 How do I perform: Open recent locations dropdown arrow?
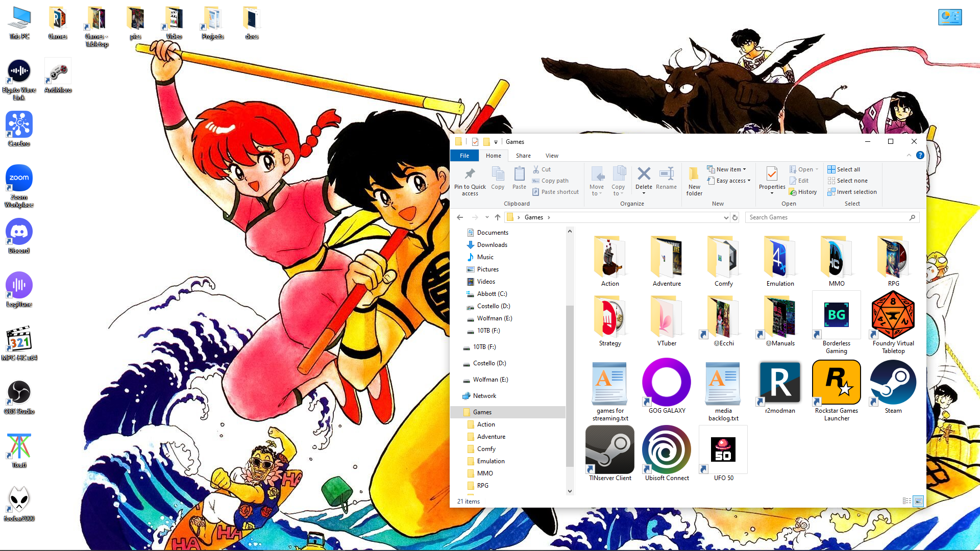(487, 217)
